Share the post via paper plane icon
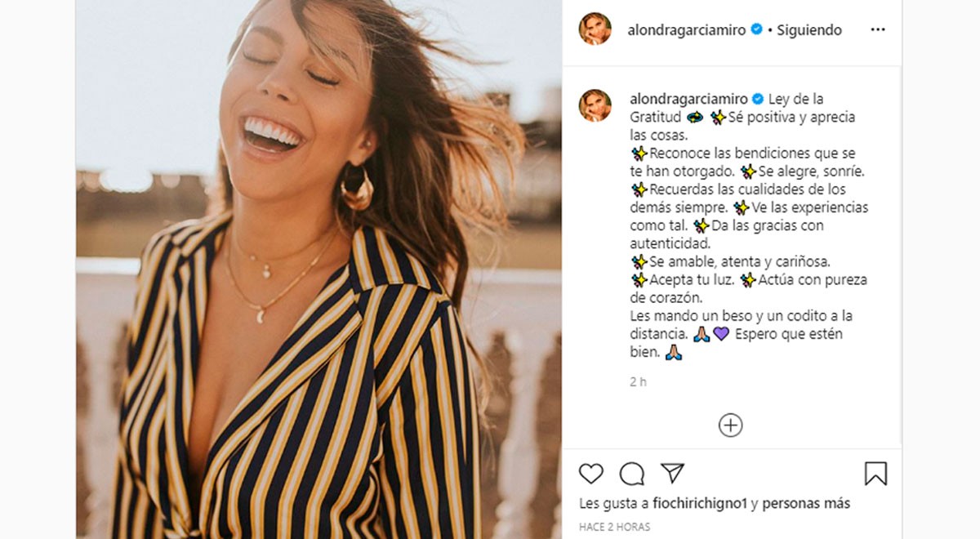This screenshot has height=539, width=980. tap(672, 474)
